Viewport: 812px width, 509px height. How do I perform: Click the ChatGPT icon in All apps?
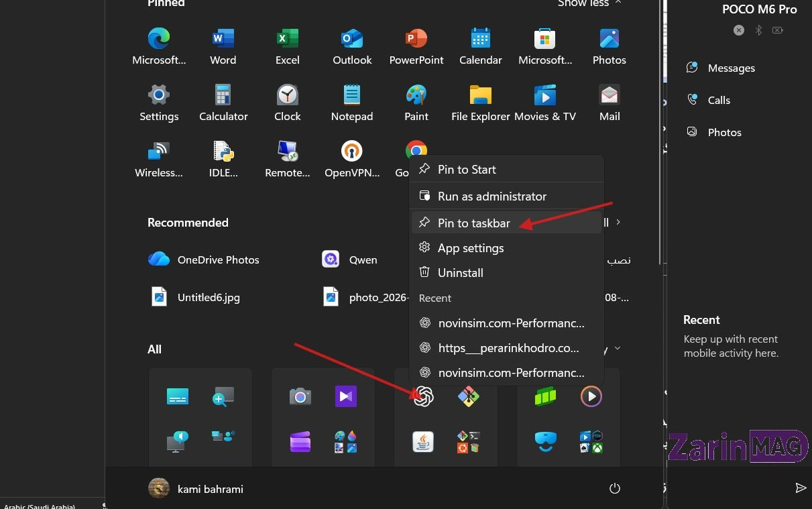[x=423, y=396]
